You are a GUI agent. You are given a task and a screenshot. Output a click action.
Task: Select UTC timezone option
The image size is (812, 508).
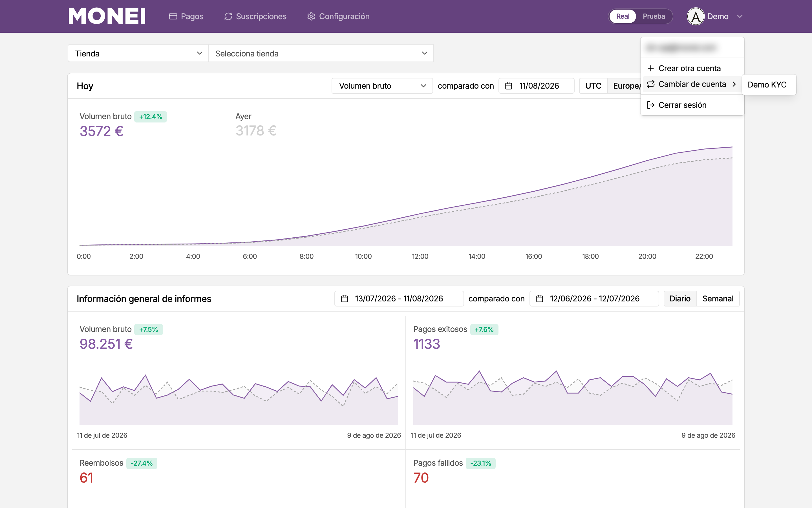pyautogui.click(x=593, y=86)
